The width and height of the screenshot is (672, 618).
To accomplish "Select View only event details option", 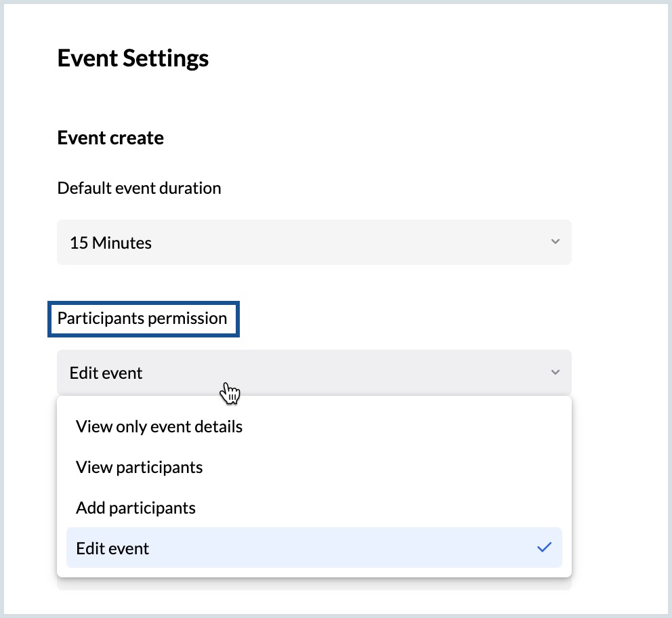I will tap(159, 426).
